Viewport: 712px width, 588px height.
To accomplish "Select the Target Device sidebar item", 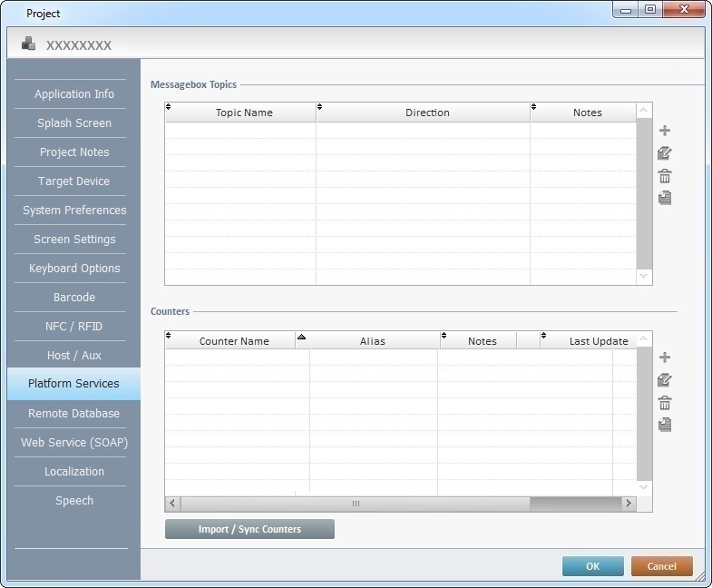I will point(74,181).
